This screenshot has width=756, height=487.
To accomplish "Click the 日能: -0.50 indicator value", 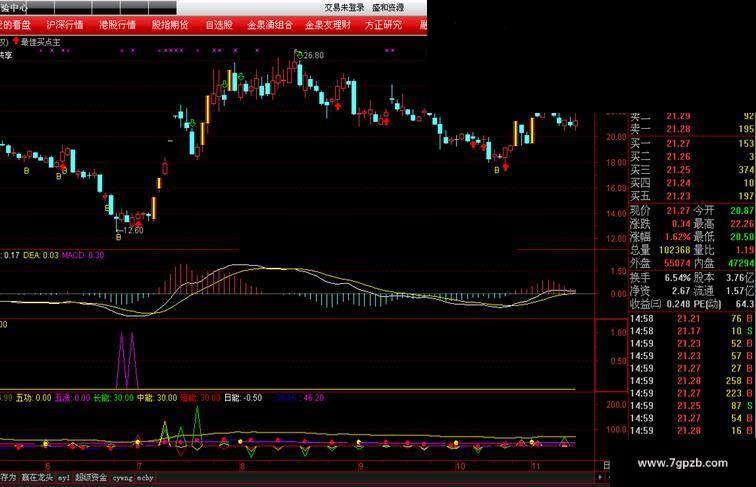I will coord(243,398).
